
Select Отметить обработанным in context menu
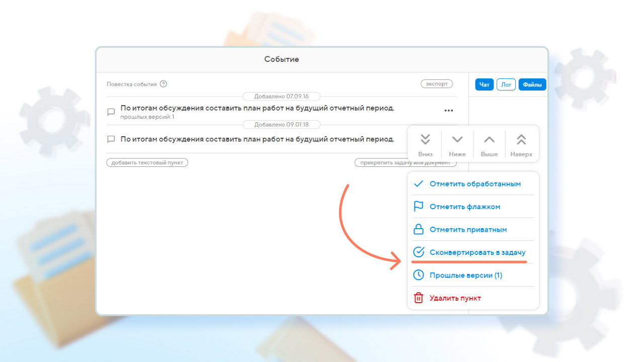474,184
